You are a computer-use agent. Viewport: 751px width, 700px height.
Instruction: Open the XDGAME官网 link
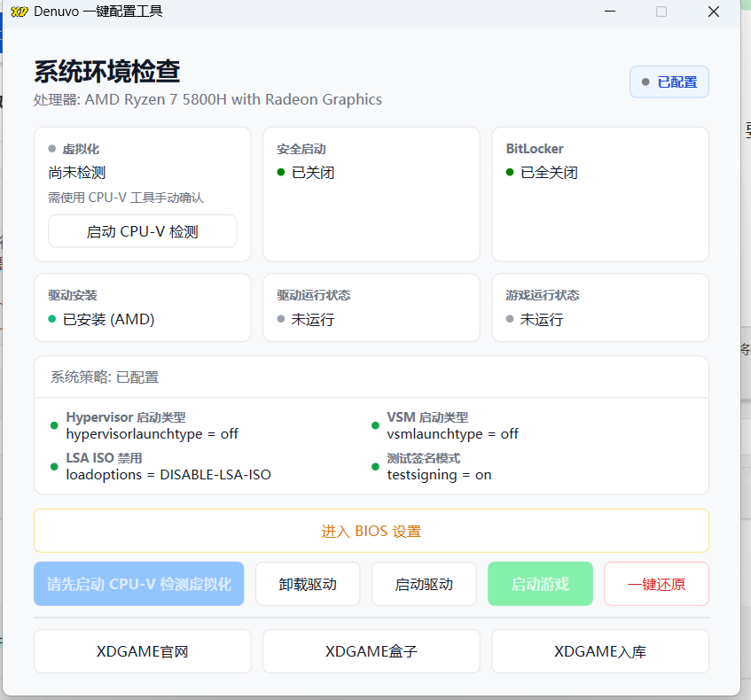142,651
